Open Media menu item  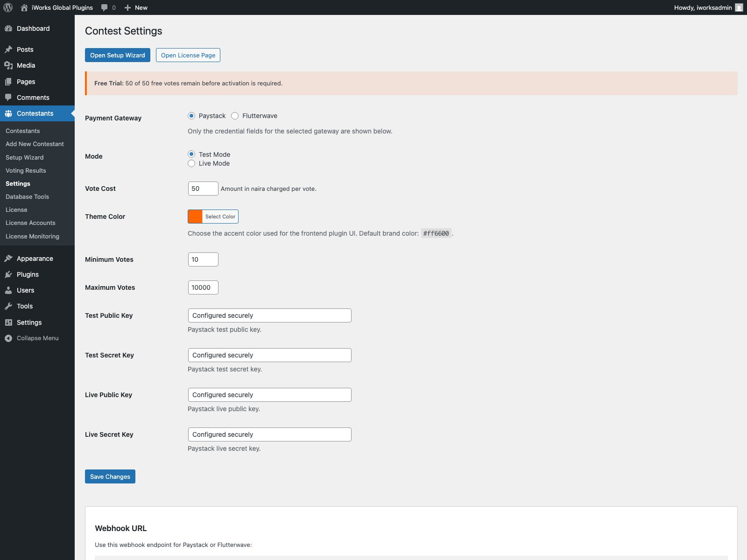pos(37,65)
